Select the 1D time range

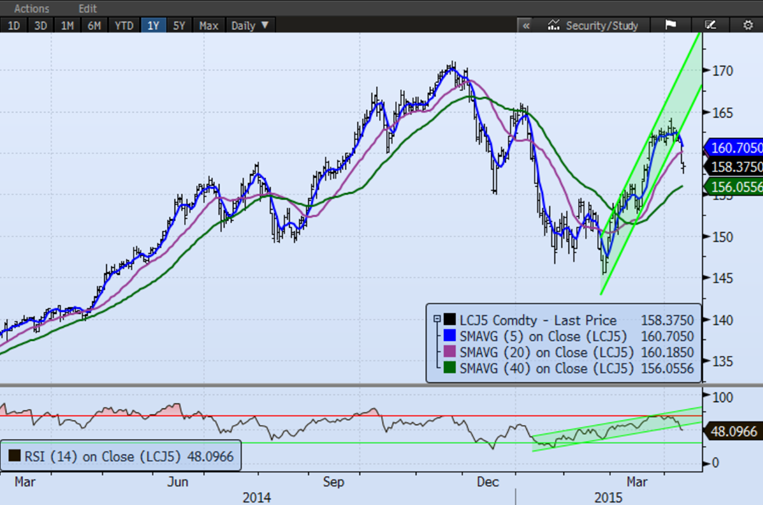15,24
